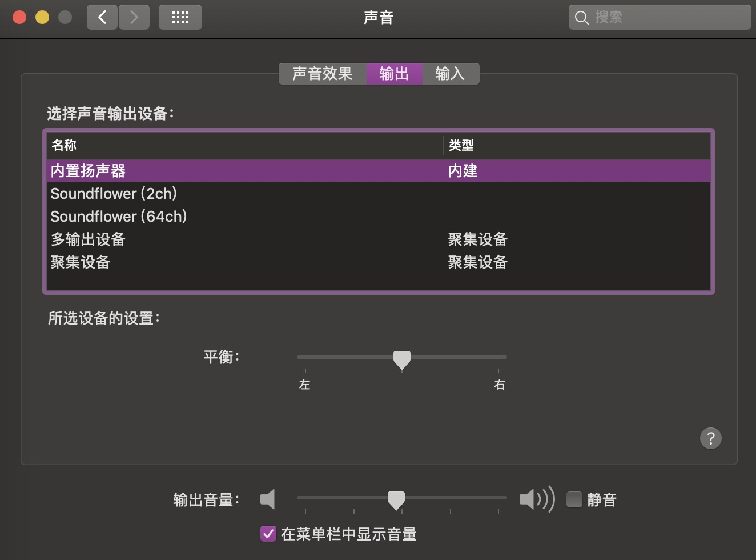Click the 平衡 balance slider handle

tap(402, 359)
